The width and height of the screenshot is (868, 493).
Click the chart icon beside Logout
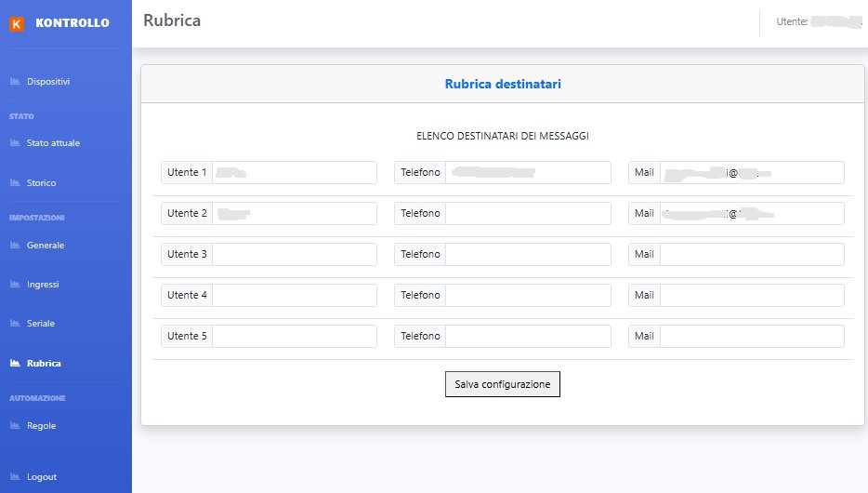tap(15, 476)
